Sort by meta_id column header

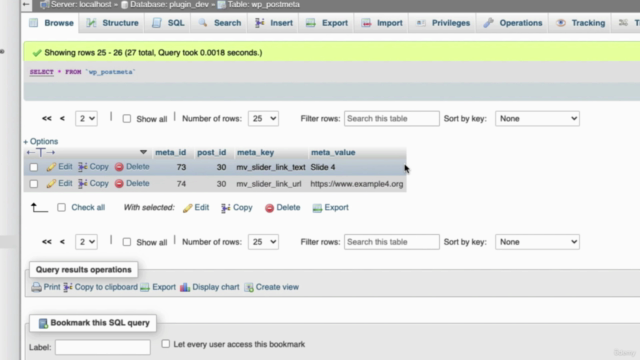[x=171, y=152]
